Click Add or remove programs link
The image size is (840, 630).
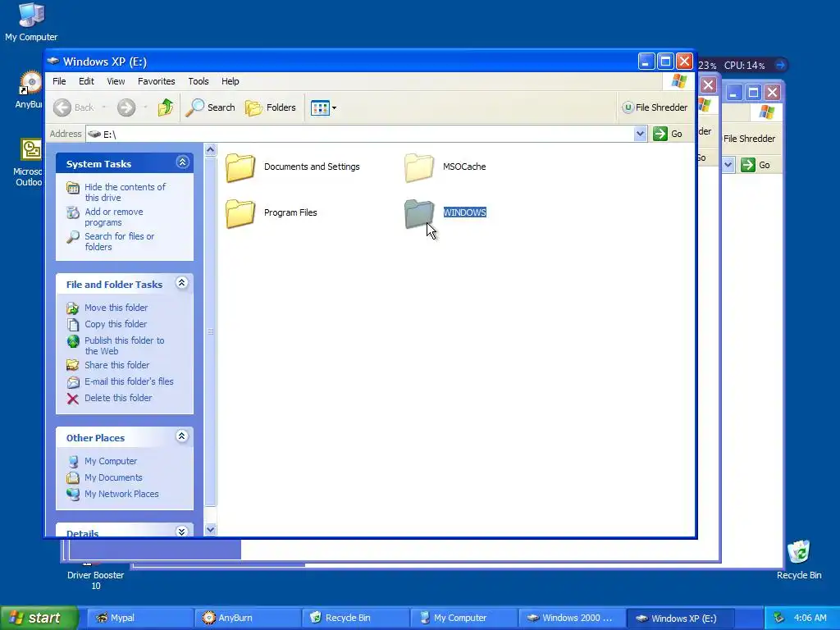(114, 217)
